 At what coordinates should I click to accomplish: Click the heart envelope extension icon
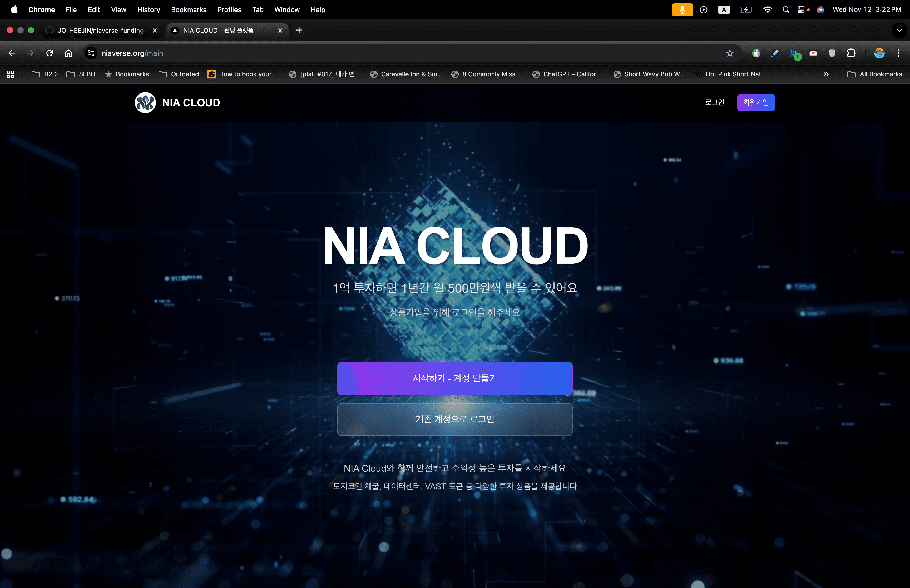[x=813, y=53]
